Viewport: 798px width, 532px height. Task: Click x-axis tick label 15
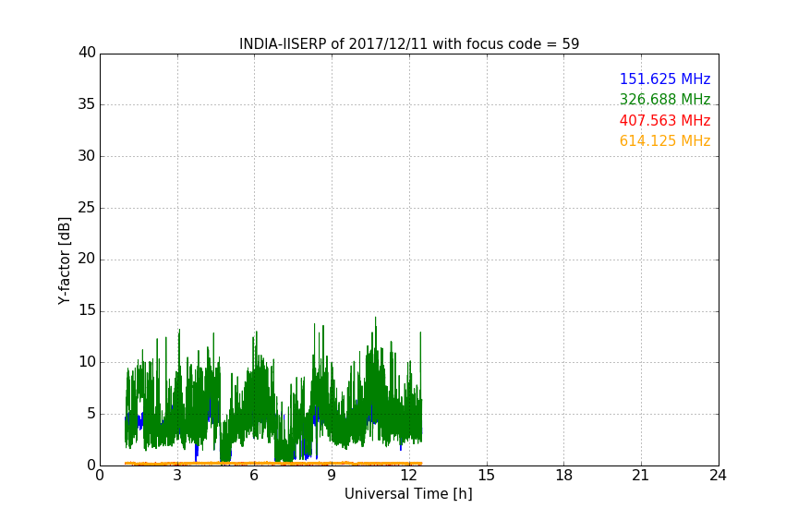(487, 476)
